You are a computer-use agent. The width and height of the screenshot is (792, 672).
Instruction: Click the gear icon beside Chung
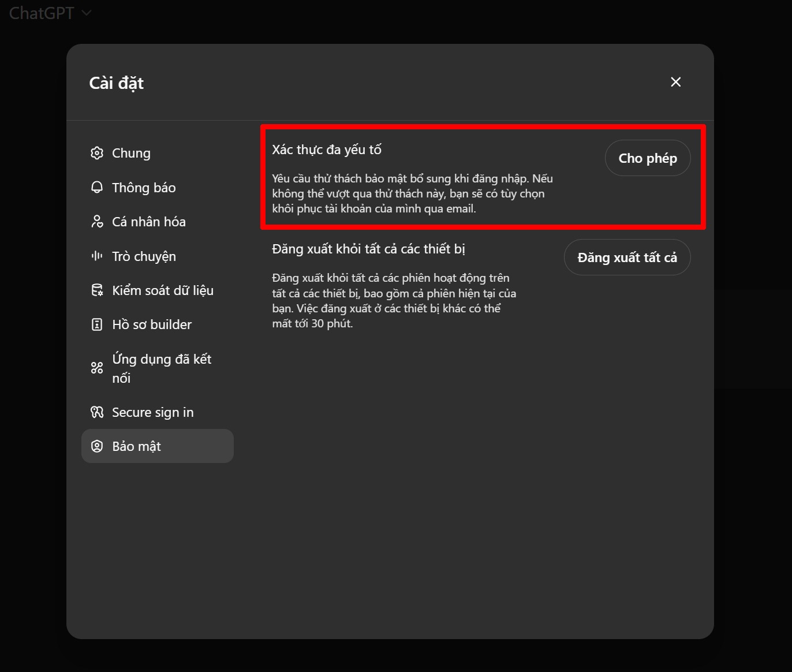click(97, 153)
